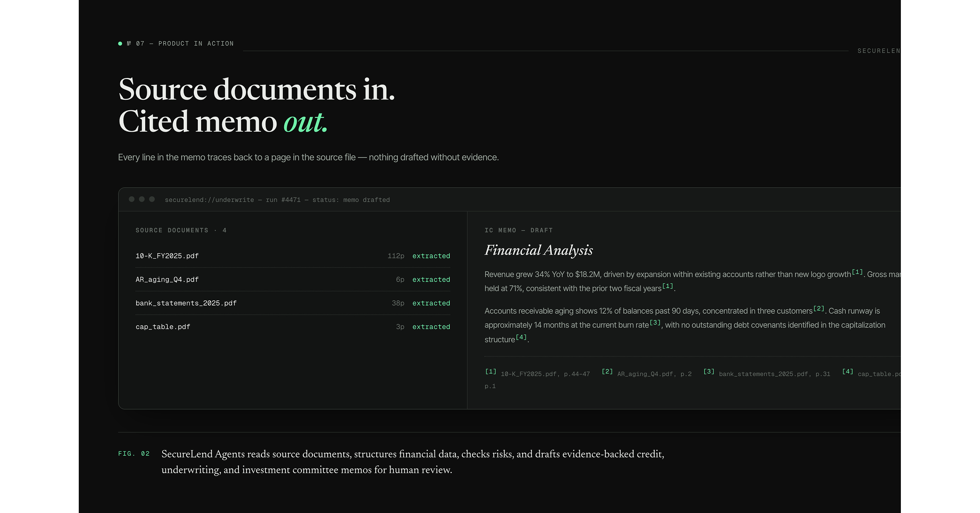Click the 'SECURELEN' brand text at top right

click(x=879, y=51)
